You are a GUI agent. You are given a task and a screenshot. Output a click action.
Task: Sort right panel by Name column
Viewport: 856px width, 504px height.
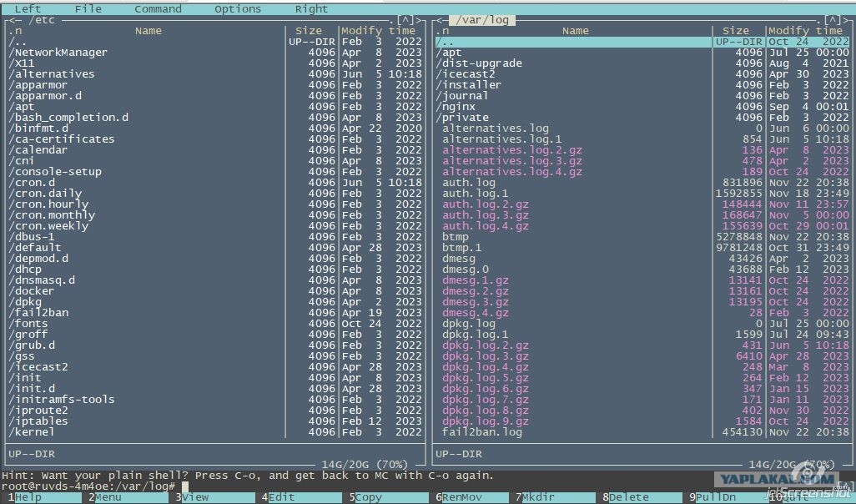point(576,31)
